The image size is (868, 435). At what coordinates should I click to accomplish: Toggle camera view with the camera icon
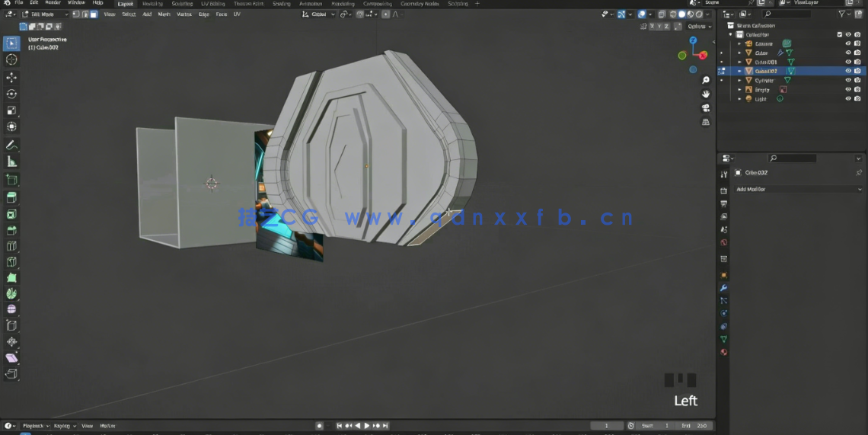pyautogui.click(x=706, y=108)
